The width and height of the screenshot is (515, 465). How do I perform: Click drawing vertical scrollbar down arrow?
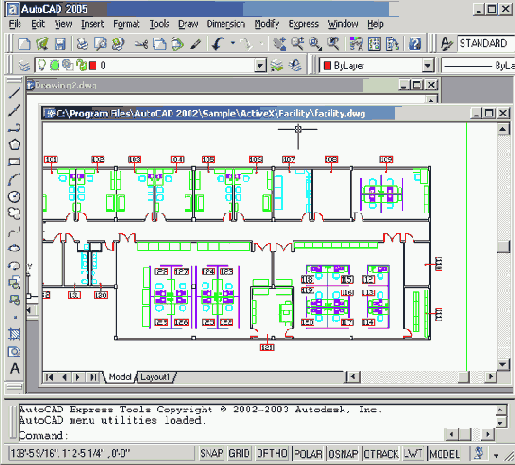503,364
